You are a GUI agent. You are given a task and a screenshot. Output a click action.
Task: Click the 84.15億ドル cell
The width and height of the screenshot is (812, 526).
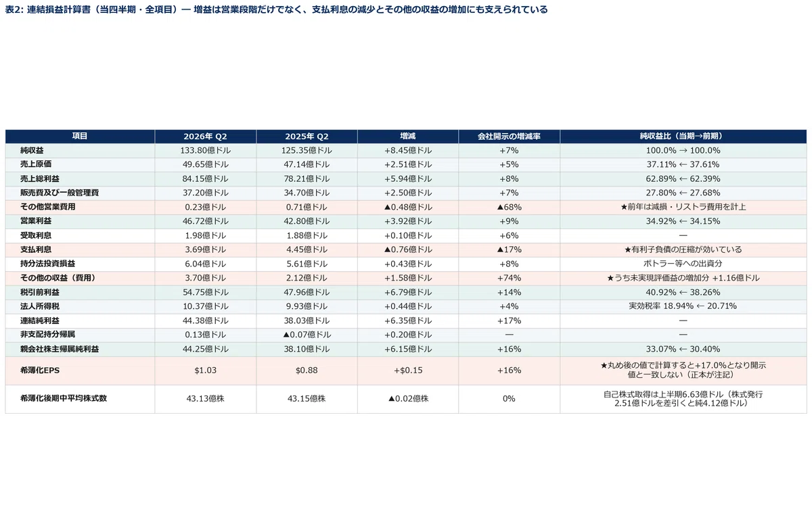(205, 178)
